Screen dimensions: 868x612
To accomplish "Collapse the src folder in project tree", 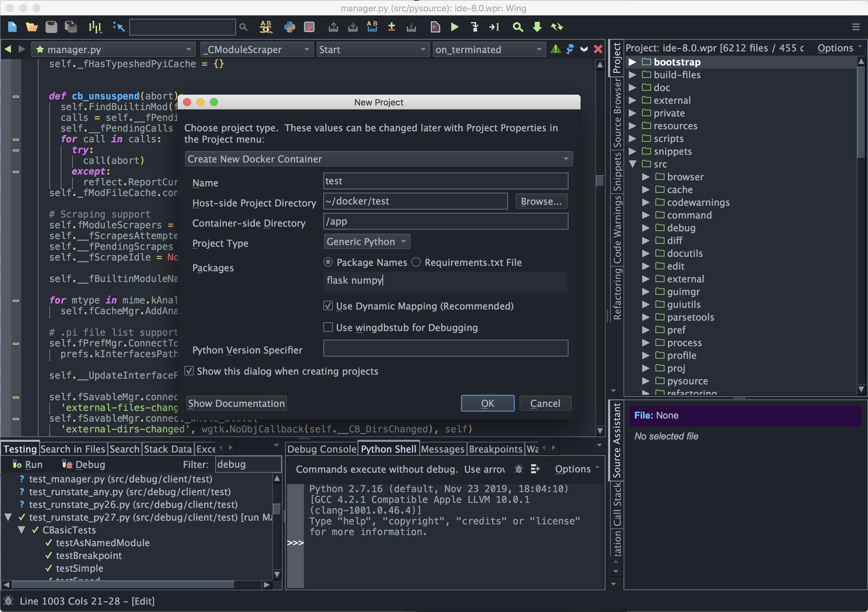I will pyautogui.click(x=633, y=164).
